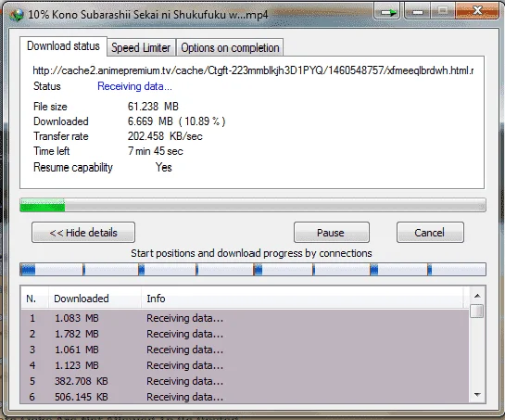
Task: Click the connections list scrollbar thumb
Action: (476, 311)
